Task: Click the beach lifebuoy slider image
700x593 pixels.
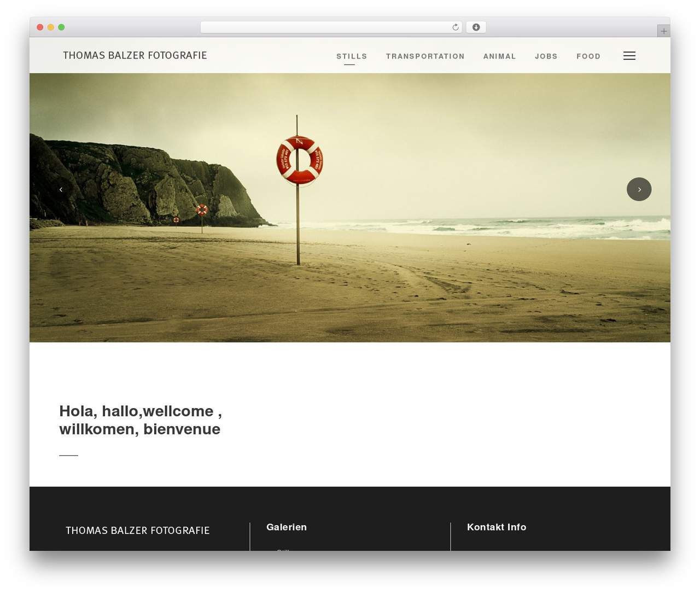Action: pos(350,208)
